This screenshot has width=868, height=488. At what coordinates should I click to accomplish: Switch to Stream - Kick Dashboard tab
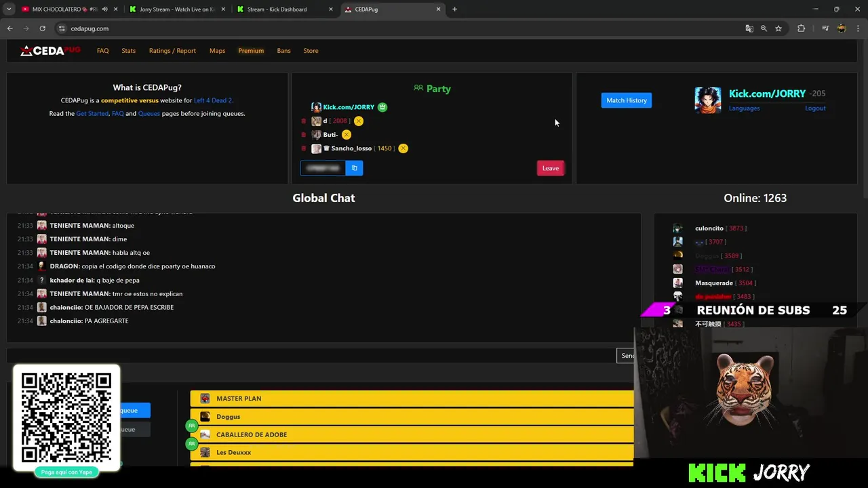point(285,9)
